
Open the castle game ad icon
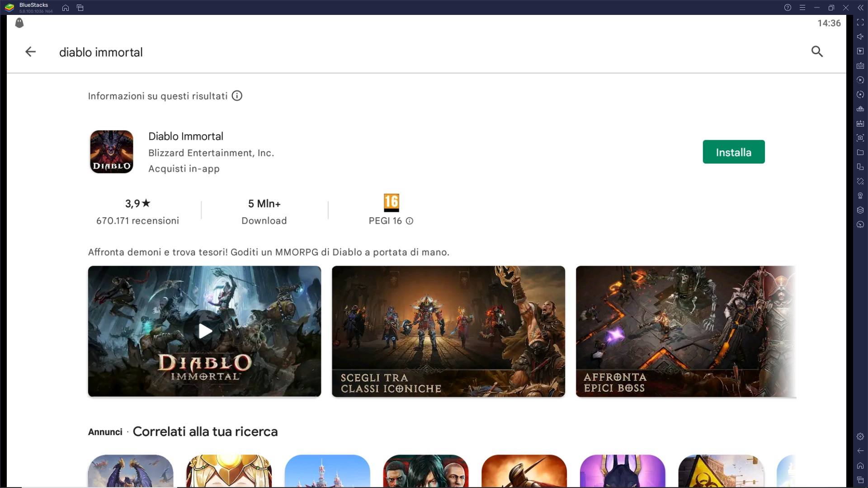pos(327,471)
